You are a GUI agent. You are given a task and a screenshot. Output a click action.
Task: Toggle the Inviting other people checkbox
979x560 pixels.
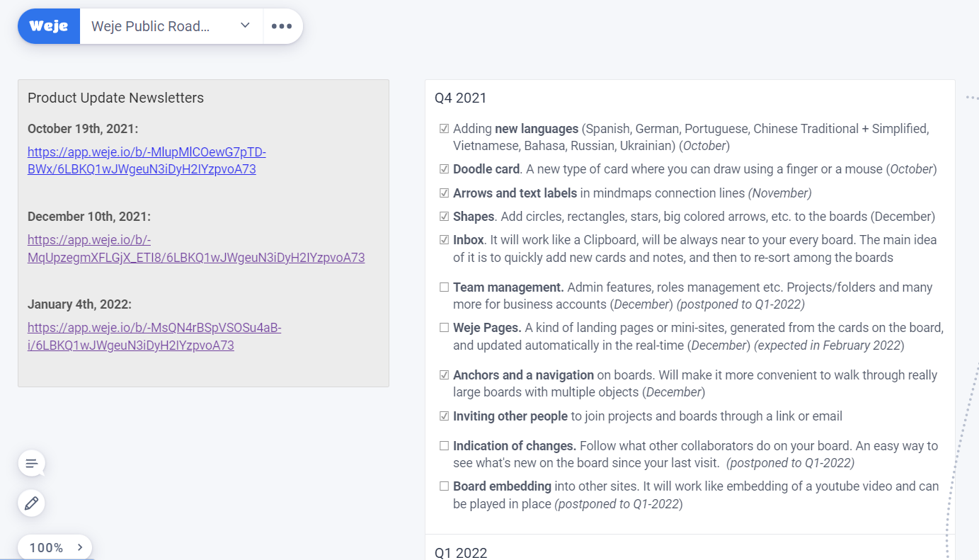[444, 416]
